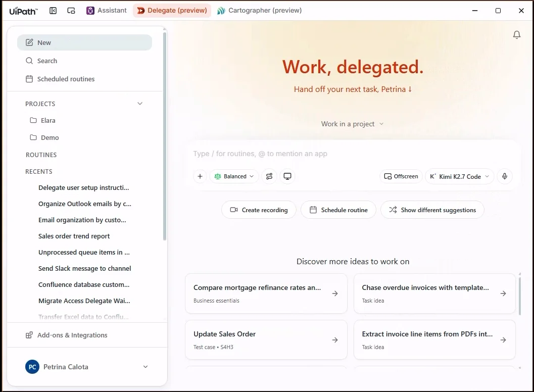Click the arrow on Chase overdue invoices card
Image resolution: width=534 pixels, height=392 pixels.
503,293
